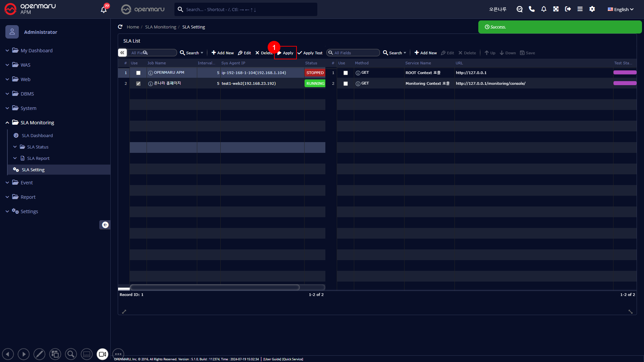Uncheck the Use box for 온나라 홈페이지
The image size is (644, 362).
click(x=138, y=83)
